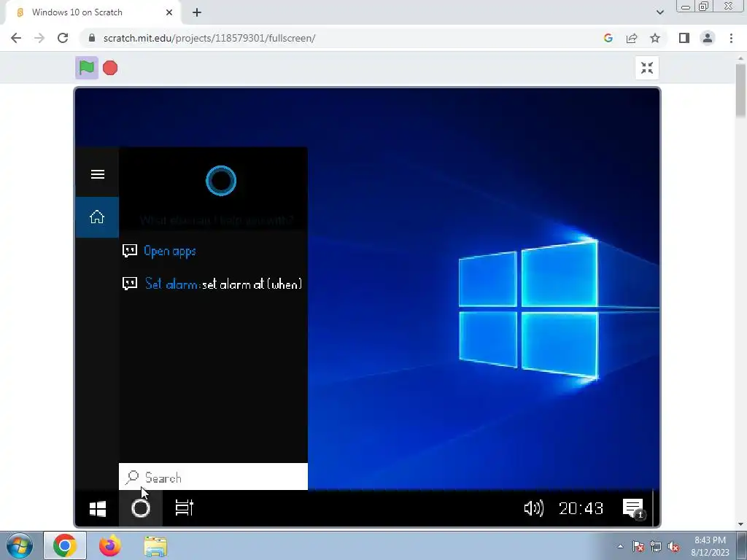Click the Cortana circle logo

pyautogui.click(x=220, y=181)
